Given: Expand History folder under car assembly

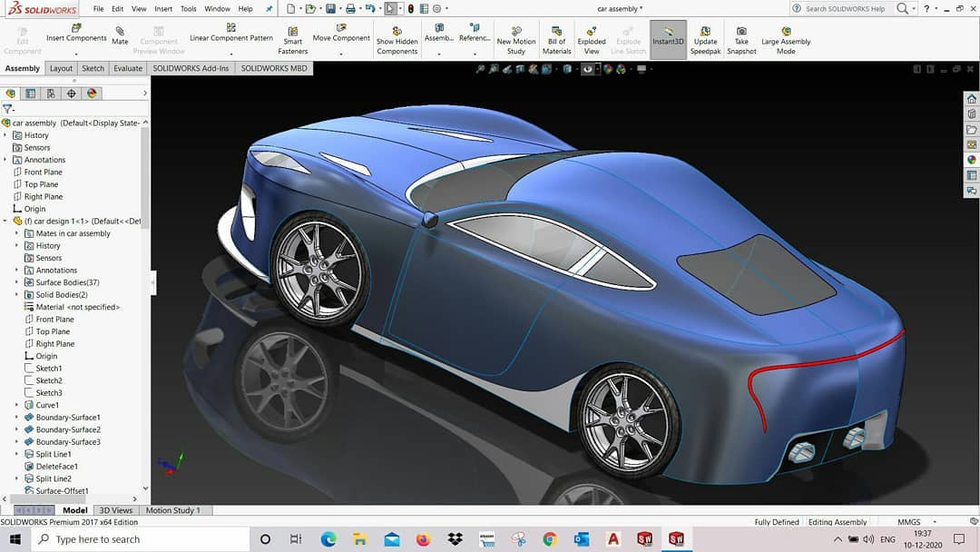Looking at the screenshot, I should coord(5,135).
